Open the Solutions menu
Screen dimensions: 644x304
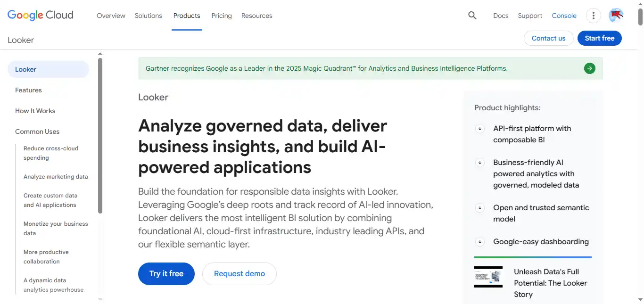tap(148, 16)
